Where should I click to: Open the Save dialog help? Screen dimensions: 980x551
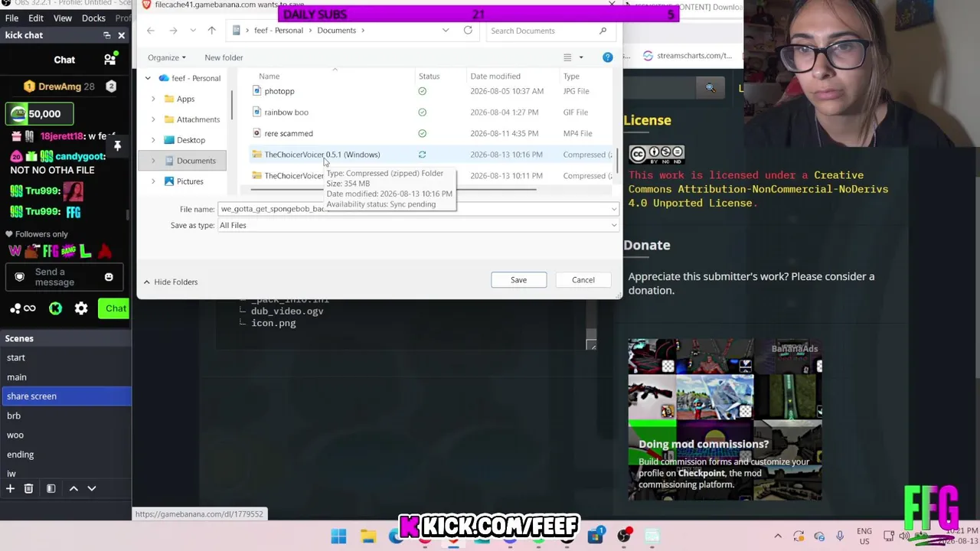[x=607, y=57]
